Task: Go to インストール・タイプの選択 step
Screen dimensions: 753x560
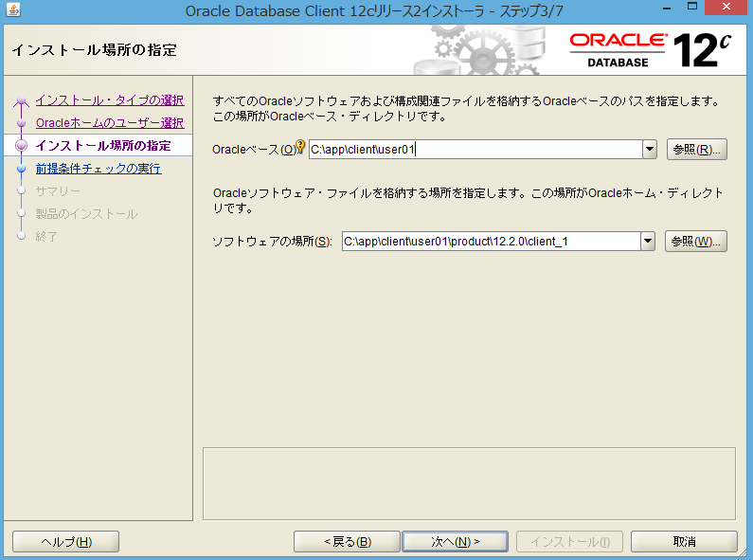Action: pyautogui.click(x=110, y=99)
